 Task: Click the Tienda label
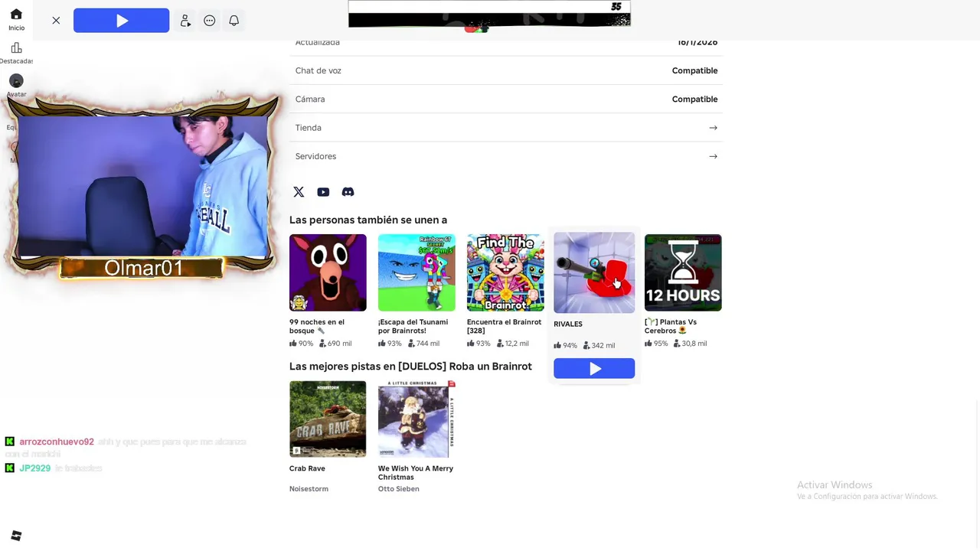(309, 128)
